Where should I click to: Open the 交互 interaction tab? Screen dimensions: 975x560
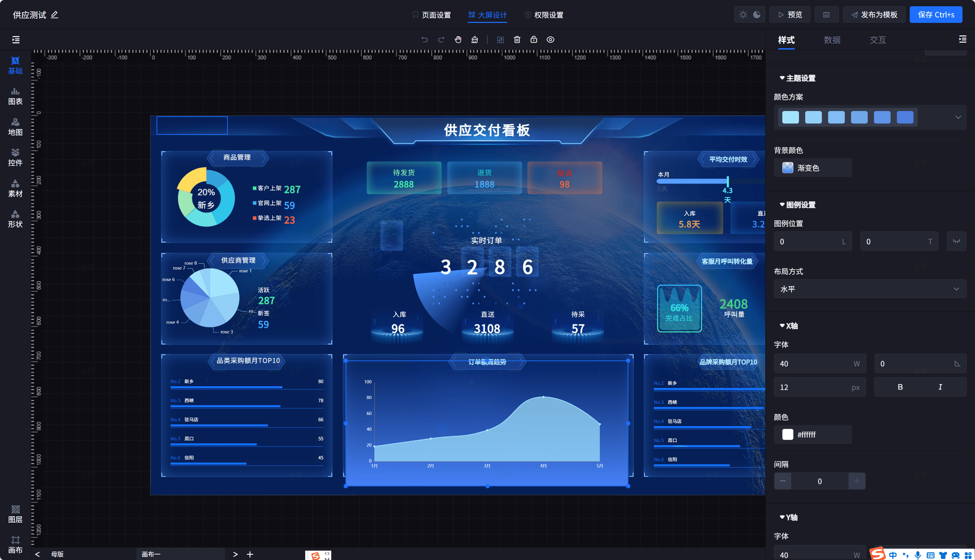[x=878, y=40]
